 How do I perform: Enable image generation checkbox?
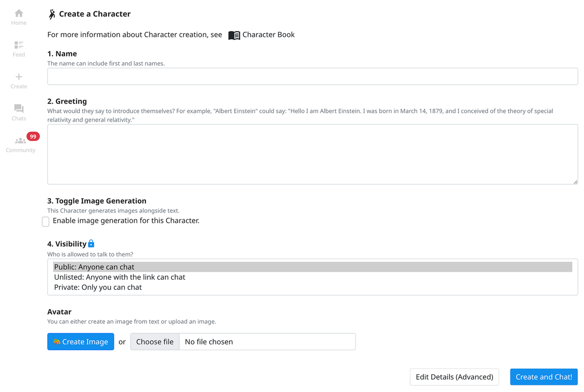point(46,222)
